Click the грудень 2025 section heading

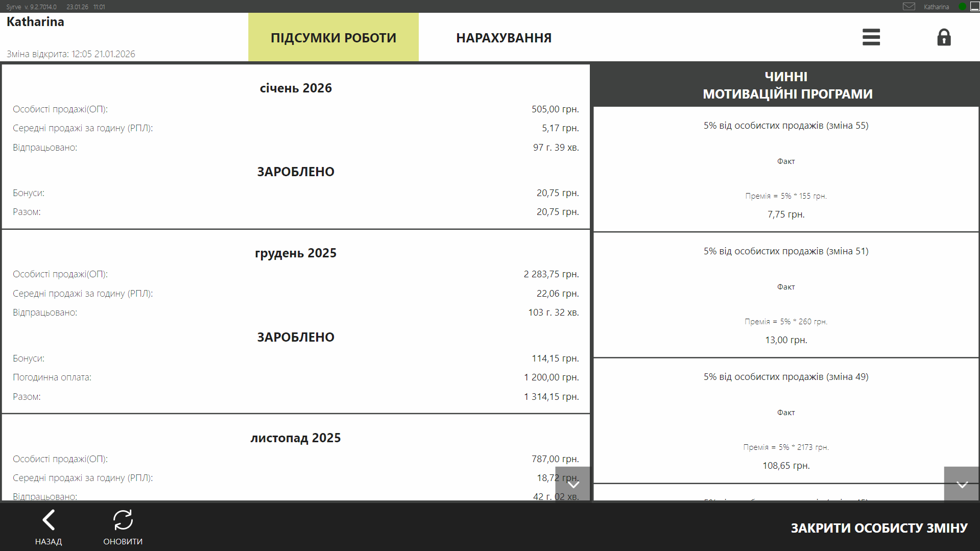pos(296,253)
